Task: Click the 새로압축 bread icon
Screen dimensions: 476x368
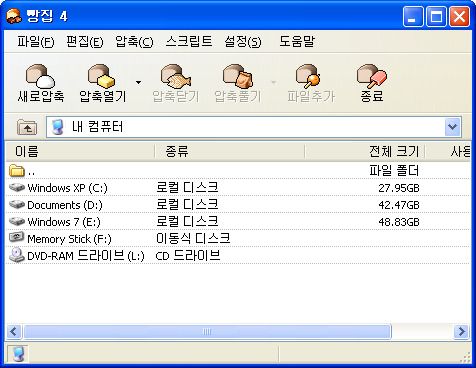Action: [40, 76]
